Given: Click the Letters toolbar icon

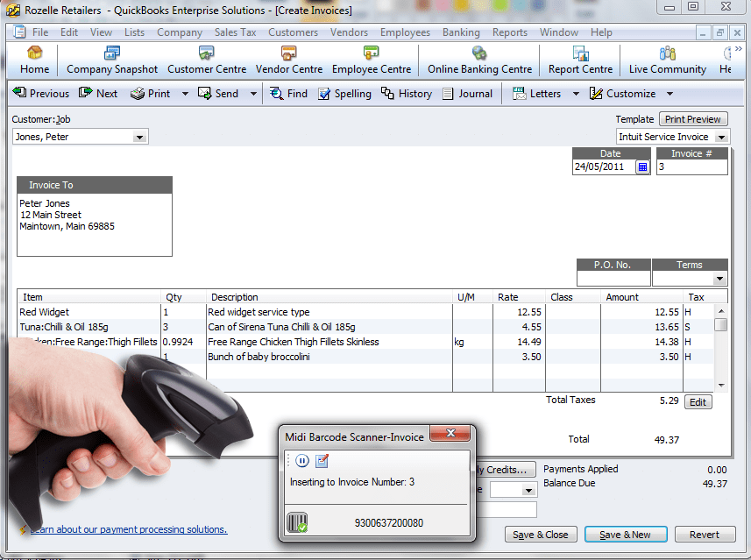Looking at the screenshot, I should coord(519,93).
